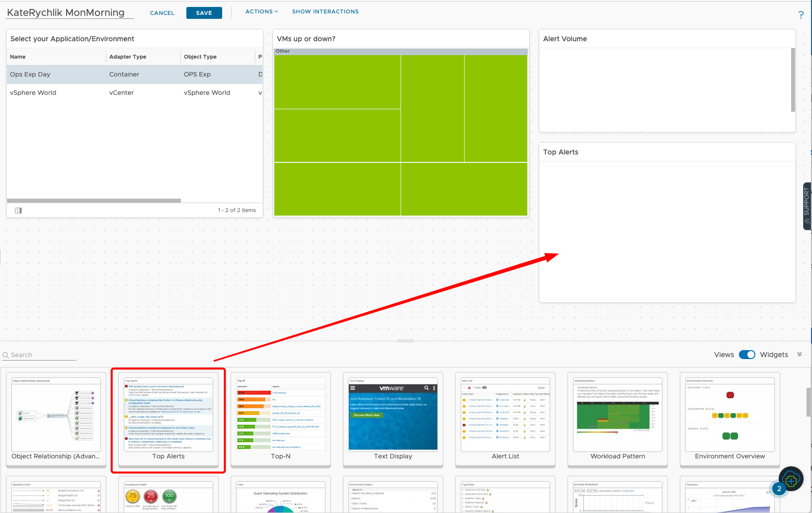Save the KateRychlik MonMorning dashboard
The width and height of the screenshot is (812, 513).
point(204,13)
